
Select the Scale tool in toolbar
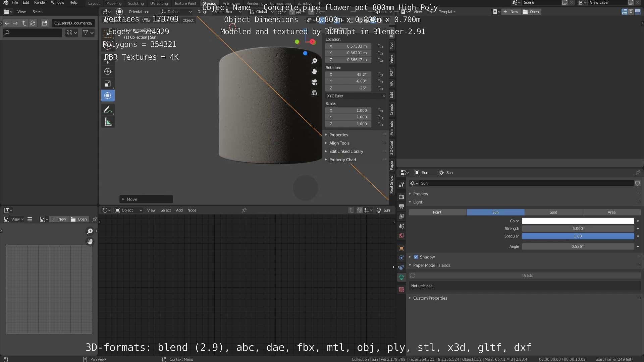[108, 83]
